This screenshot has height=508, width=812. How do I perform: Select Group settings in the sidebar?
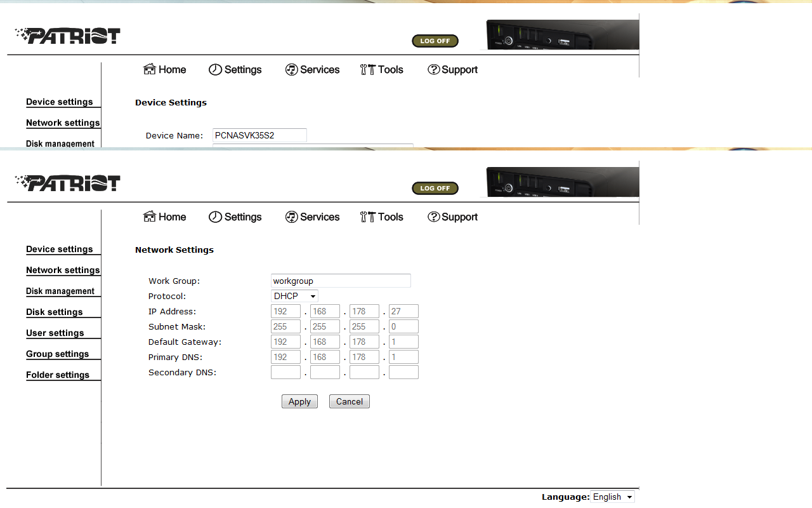pos(57,354)
